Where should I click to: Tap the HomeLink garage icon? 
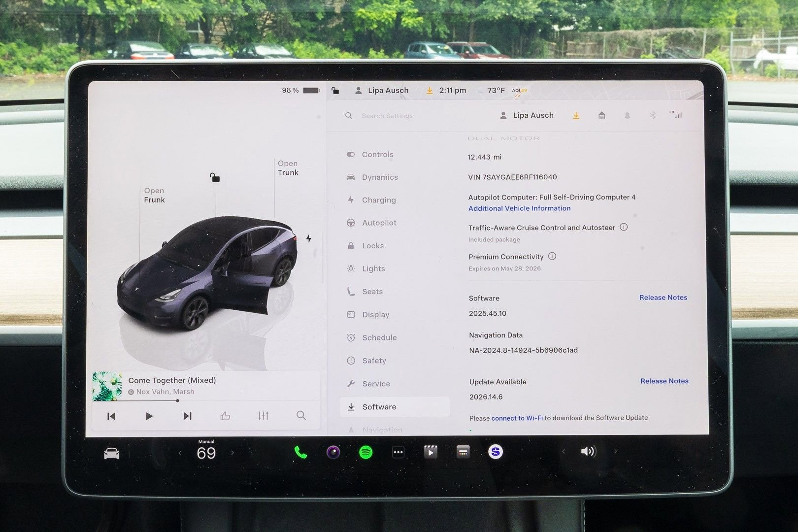(x=601, y=115)
